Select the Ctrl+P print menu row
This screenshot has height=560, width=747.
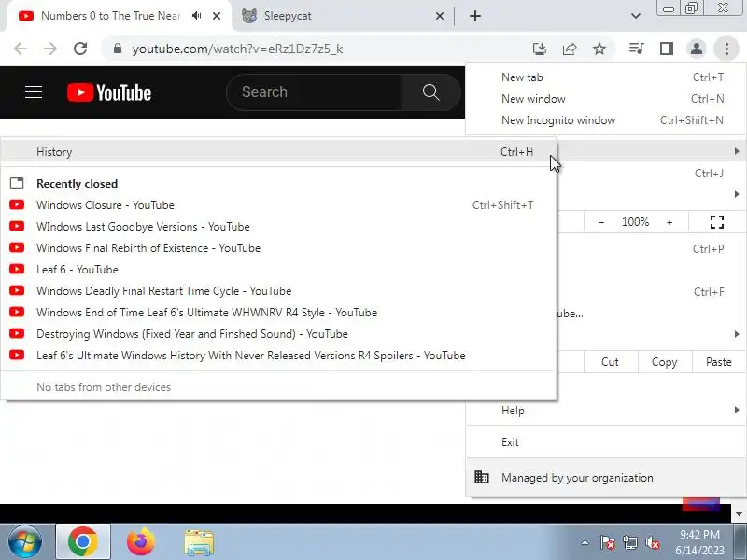[x=651, y=249]
